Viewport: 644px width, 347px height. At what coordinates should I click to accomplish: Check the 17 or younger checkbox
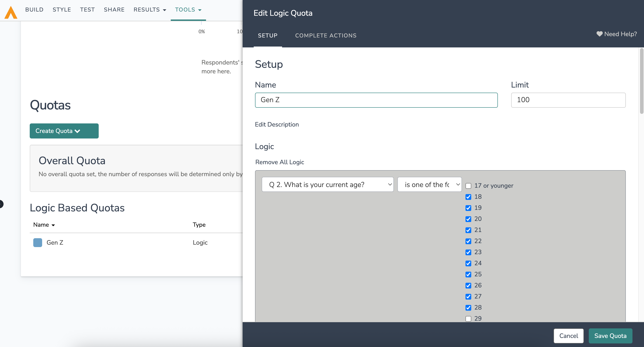pos(468,186)
